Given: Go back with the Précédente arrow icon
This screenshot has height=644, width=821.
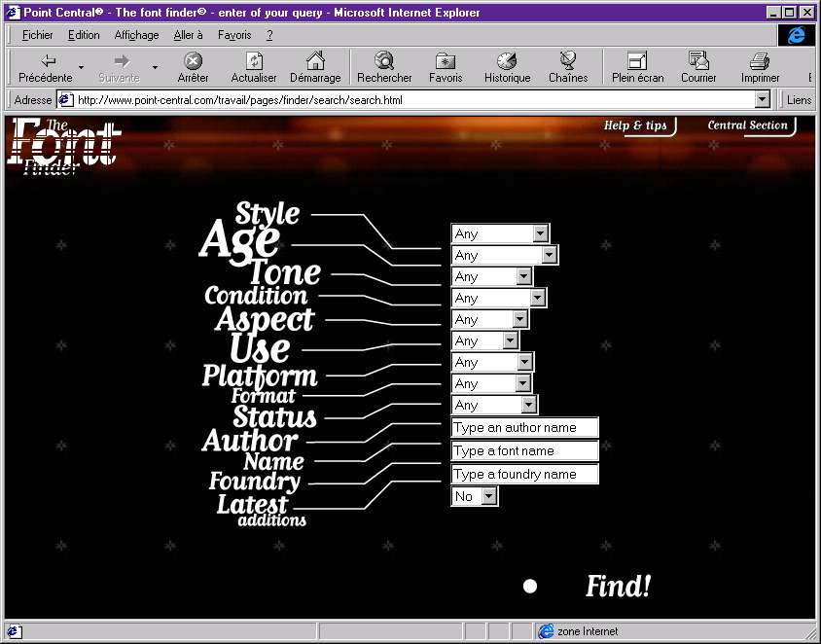Looking at the screenshot, I should [x=48, y=60].
